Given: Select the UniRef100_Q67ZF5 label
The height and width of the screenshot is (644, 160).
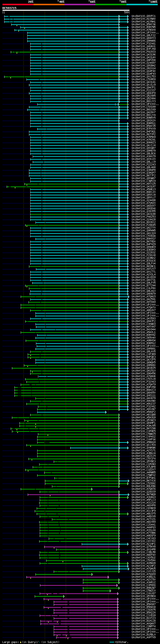Looking at the screenshot, I should click(143, 360).
